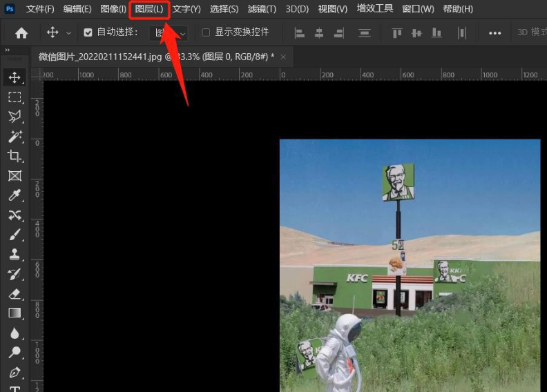547x392 pixels.
Task: Open the 文字(Y) menu
Action: 186,9
